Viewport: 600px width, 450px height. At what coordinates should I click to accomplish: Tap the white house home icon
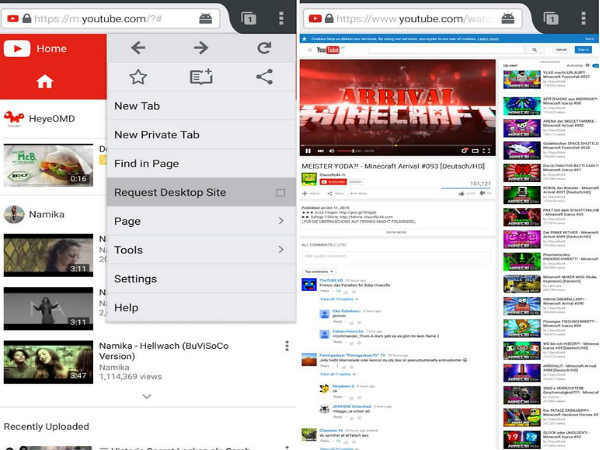[x=44, y=81]
